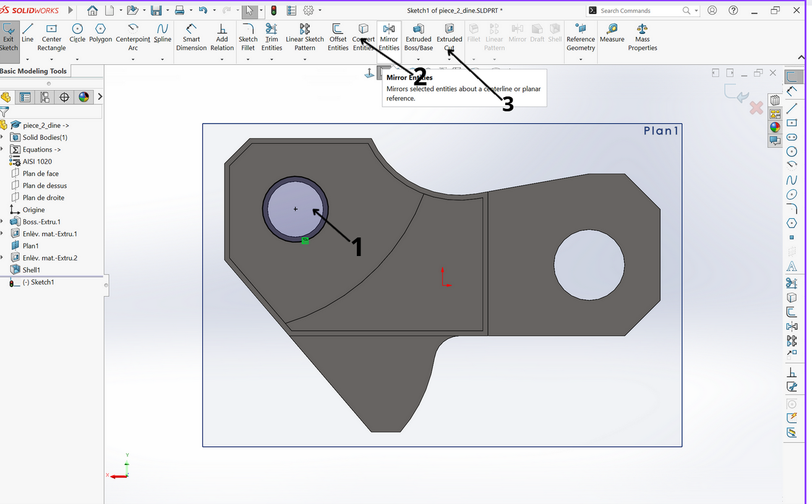Click Extruded Boss/Base feature
Screen dimensions: 812x504
click(x=419, y=37)
